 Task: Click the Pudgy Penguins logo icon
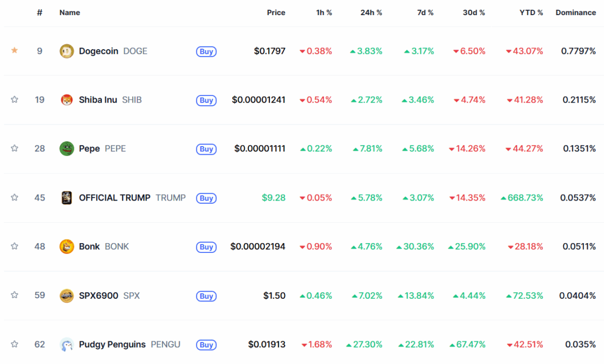[x=66, y=345]
